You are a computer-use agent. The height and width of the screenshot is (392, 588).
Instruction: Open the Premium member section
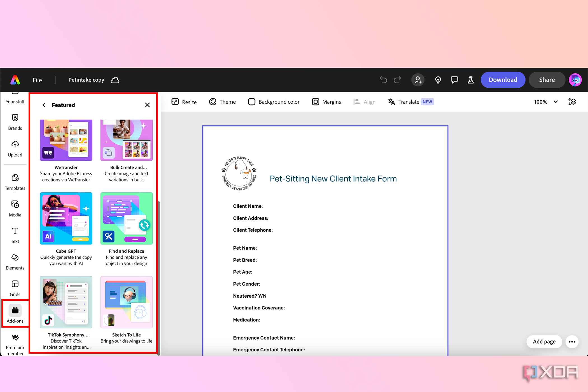15,345
